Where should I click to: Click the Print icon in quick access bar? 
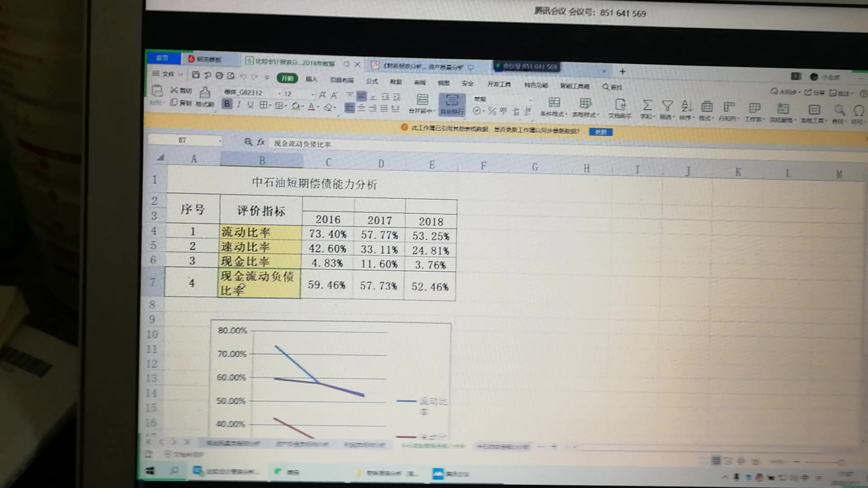click(x=219, y=75)
